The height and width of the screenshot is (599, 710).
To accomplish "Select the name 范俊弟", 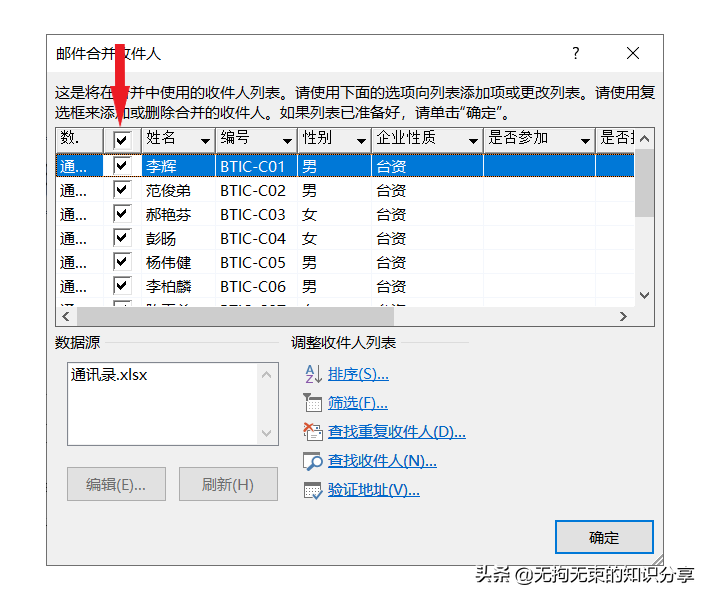I will tap(168, 191).
